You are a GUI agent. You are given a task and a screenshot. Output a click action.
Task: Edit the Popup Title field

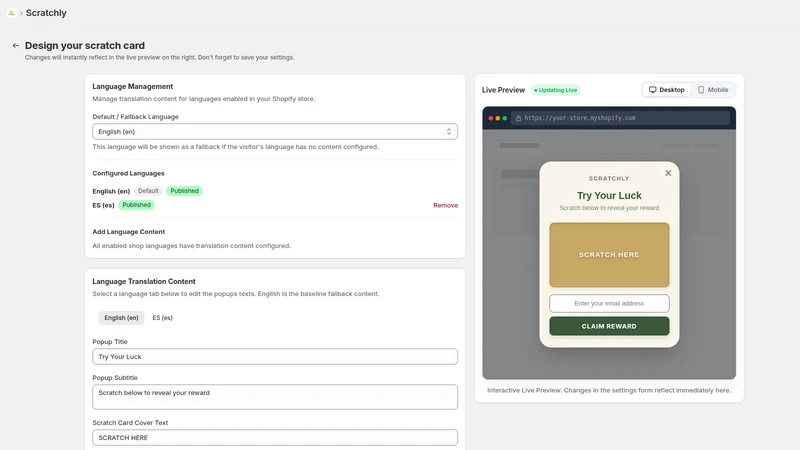click(274, 357)
